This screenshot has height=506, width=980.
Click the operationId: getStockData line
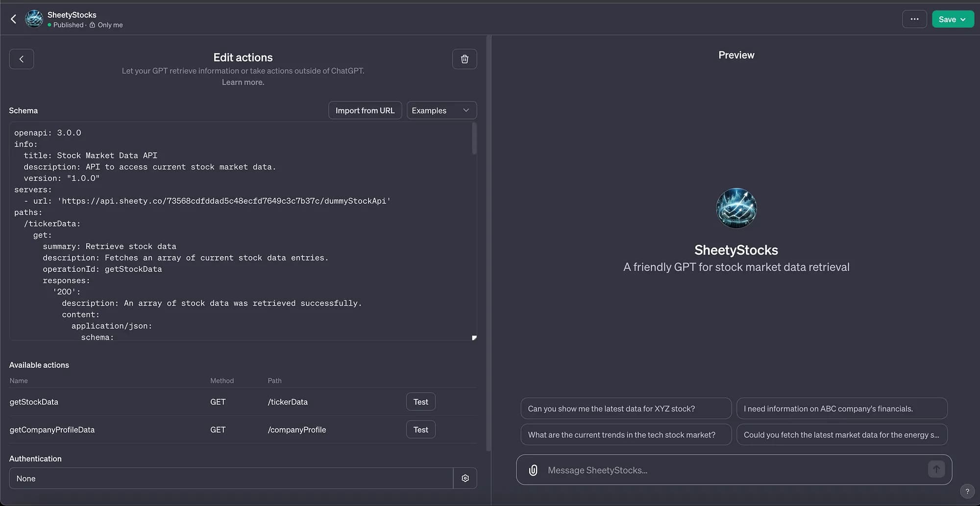[x=102, y=269]
